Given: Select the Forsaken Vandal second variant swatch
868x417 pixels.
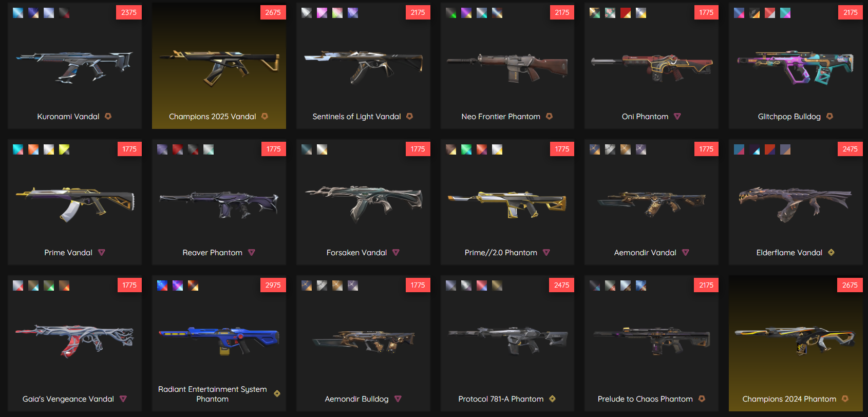Looking at the screenshot, I should (322, 149).
